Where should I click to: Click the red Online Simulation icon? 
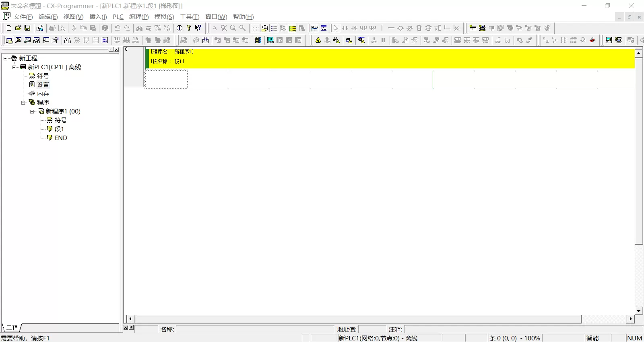pyautogui.click(x=592, y=40)
